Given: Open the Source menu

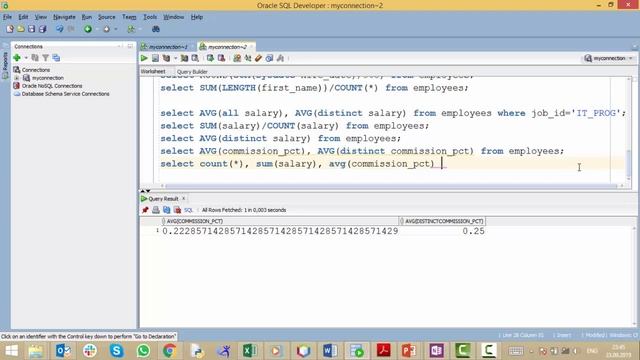Looking at the screenshot, I should click(x=107, y=17).
